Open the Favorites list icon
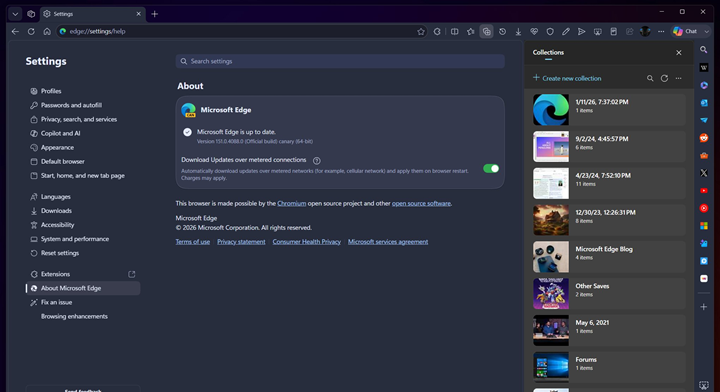720x392 pixels. click(471, 31)
